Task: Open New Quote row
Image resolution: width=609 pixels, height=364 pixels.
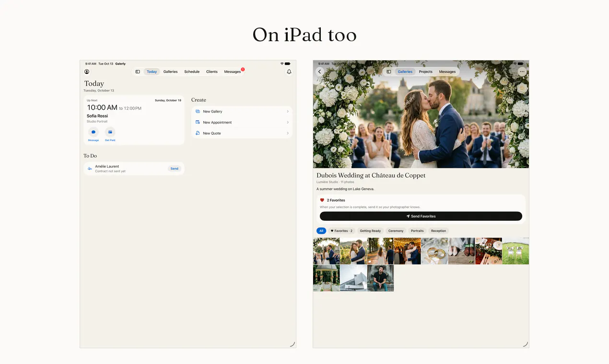Action: coord(242,134)
